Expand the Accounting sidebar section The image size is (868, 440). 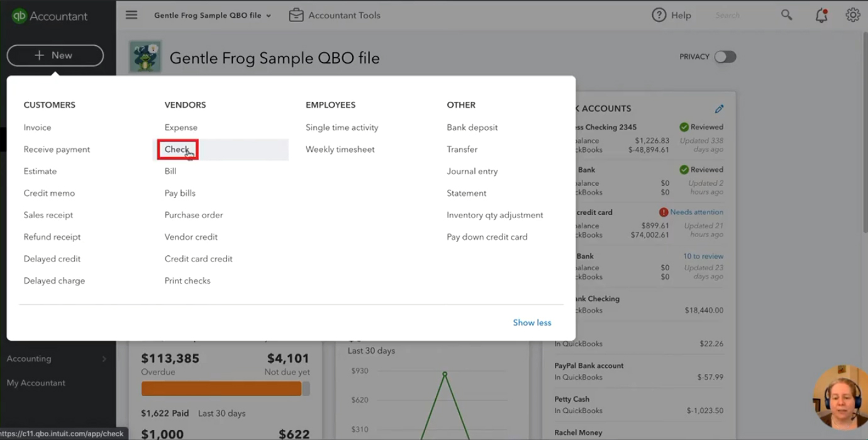pos(57,359)
